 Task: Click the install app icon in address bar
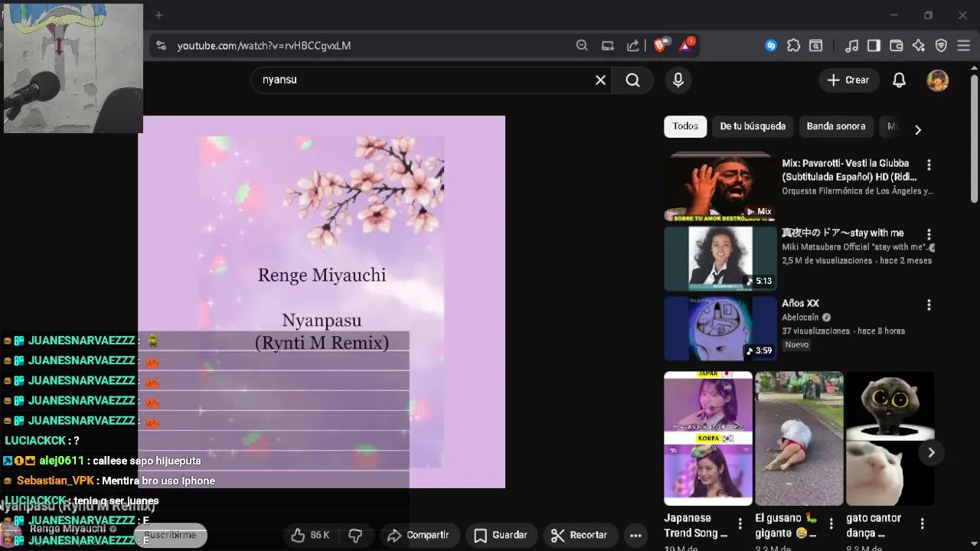point(608,46)
